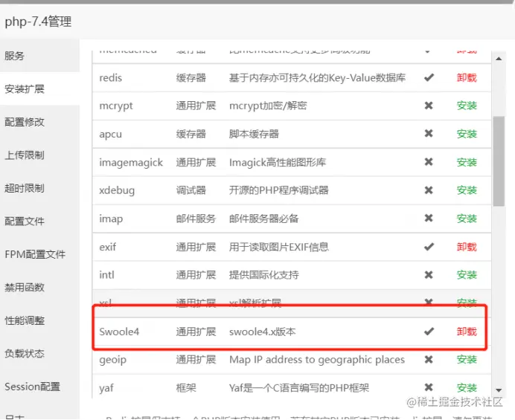
Task: Select the 安装扩展 sidebar tab
Action: point(25,89)
